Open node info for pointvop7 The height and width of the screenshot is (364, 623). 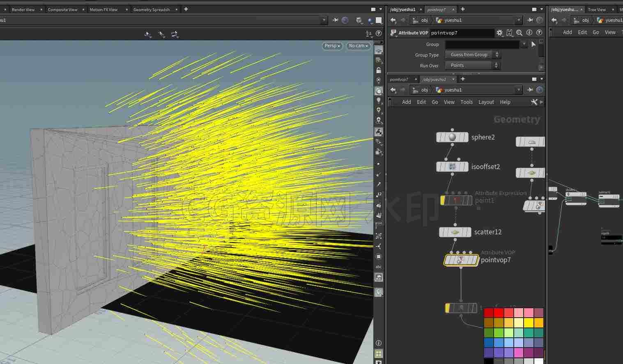[x=529, y=33]
